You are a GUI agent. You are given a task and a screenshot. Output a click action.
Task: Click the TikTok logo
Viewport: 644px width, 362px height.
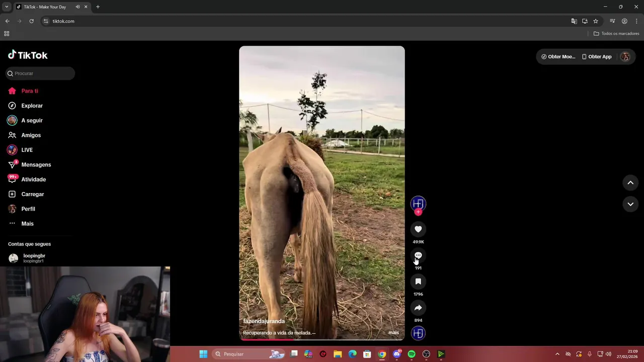(x=28, y=55)
